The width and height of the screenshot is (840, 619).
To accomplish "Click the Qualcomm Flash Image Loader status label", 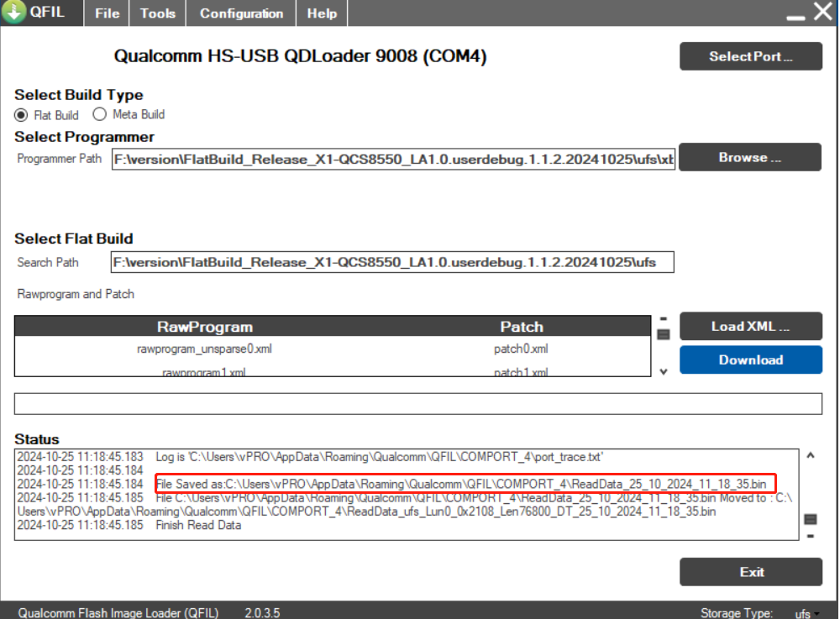I will point(118,613).
